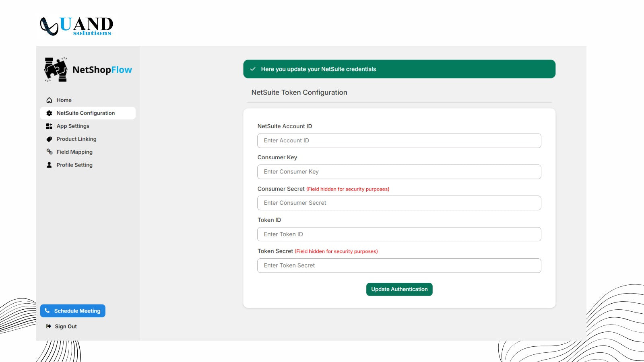
Task: Open the NetSuite Configuration page
Action: click(86, 113)
